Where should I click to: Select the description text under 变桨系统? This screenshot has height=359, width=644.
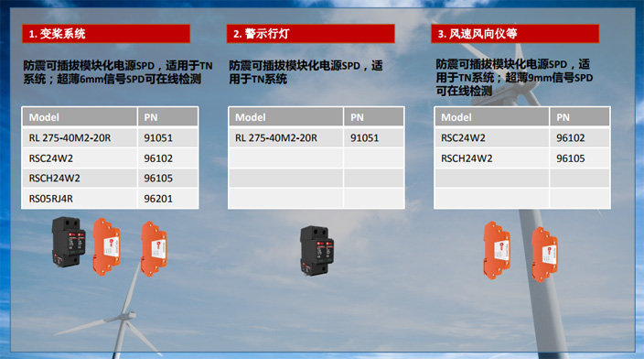tap(118, 72)
